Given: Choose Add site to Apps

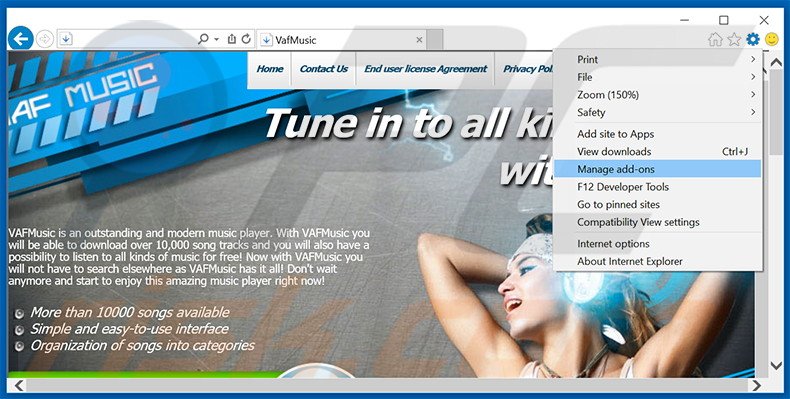Looking at the screenshot, I should pos(658,134).
